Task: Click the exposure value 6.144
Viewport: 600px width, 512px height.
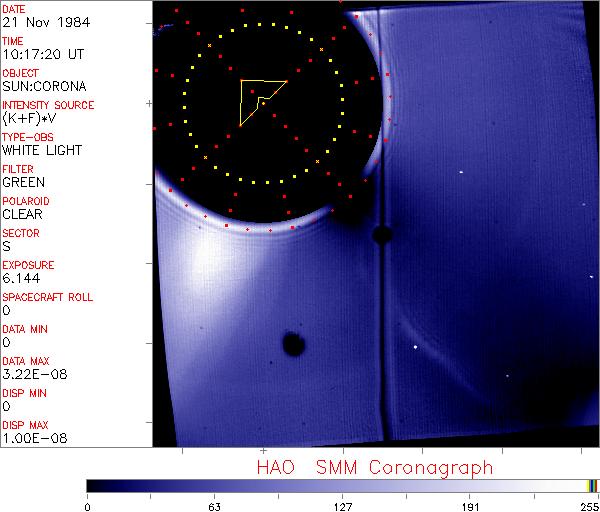Action: point(21,278)
